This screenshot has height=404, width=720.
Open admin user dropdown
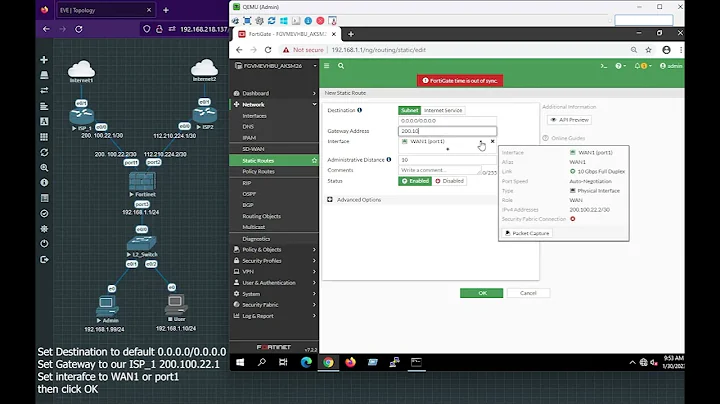click(671, 66)
